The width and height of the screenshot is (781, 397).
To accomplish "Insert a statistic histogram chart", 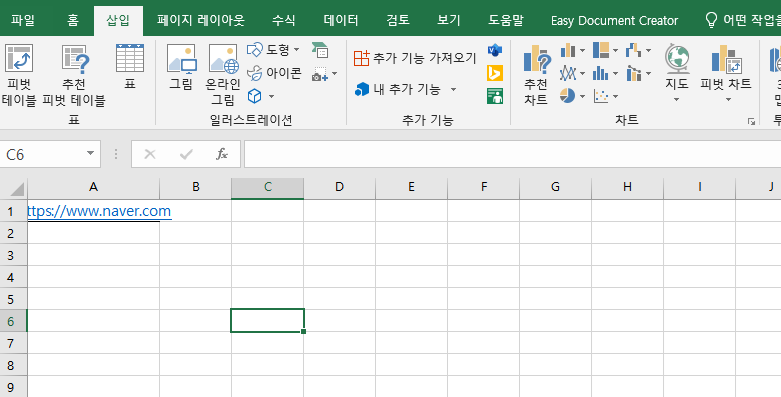I will click(x=601, y=73).
